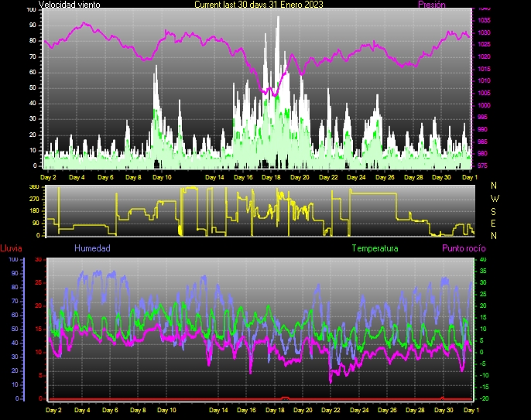Click the 15 rain scale value
Viewport: 531px width, 420px height.
point(38,329)
